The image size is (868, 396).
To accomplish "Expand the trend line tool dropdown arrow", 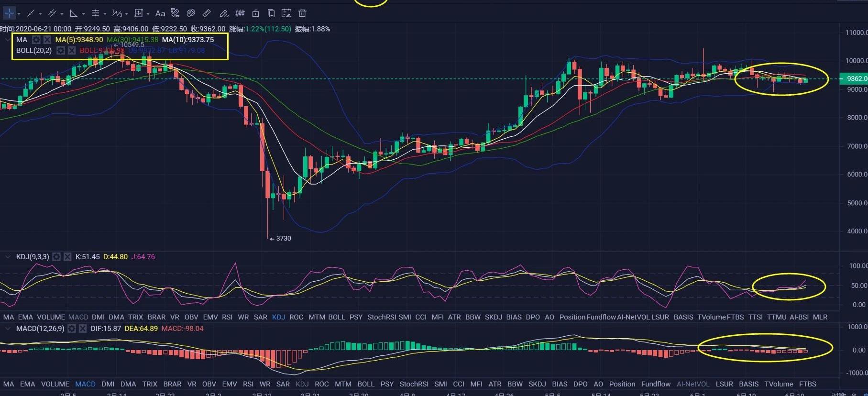I will point(40,14).
